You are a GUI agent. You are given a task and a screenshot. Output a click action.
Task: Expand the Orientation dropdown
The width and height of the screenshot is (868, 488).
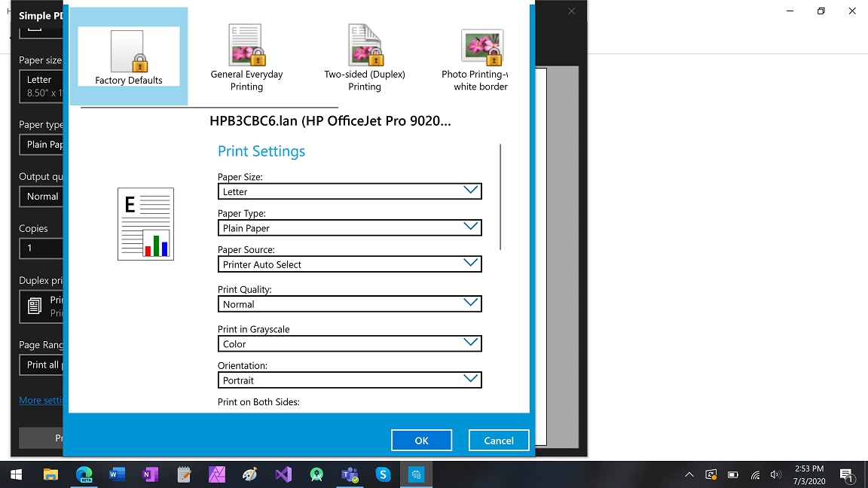coord(350,380)
